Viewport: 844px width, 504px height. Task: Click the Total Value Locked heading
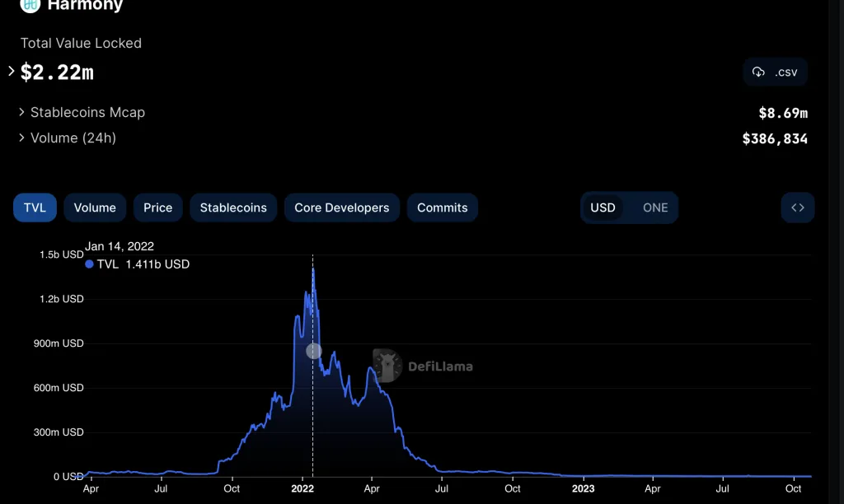[81, 43]
